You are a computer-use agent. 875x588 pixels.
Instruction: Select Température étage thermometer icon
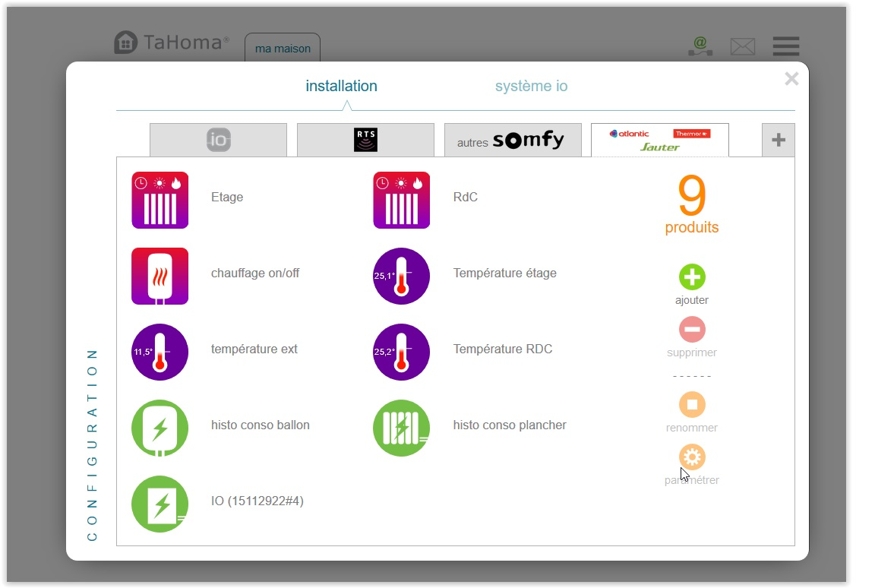401,276
